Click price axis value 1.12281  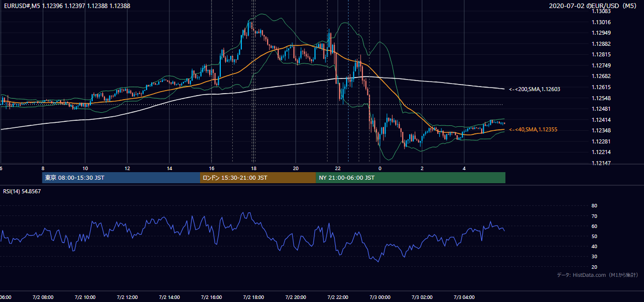click(601, 141)
